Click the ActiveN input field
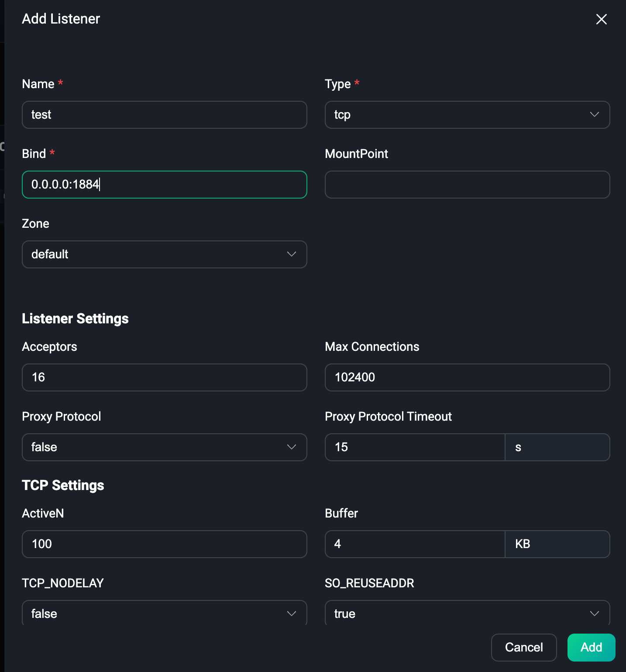626x672 pixels. (164, 544)
